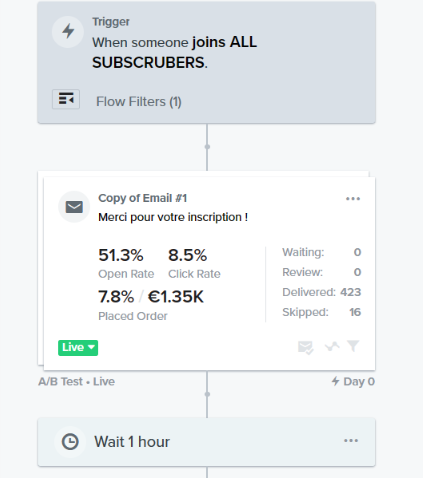Open the Live status dropdown
The width and height of the screenshot is (423, 478).
[x=78, y=348]
